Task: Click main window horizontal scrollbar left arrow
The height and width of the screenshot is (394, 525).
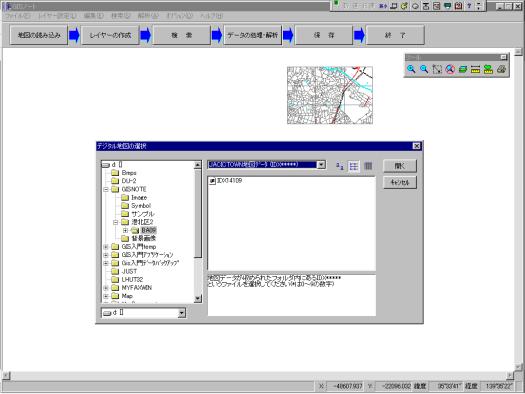Action: [6, 375]
